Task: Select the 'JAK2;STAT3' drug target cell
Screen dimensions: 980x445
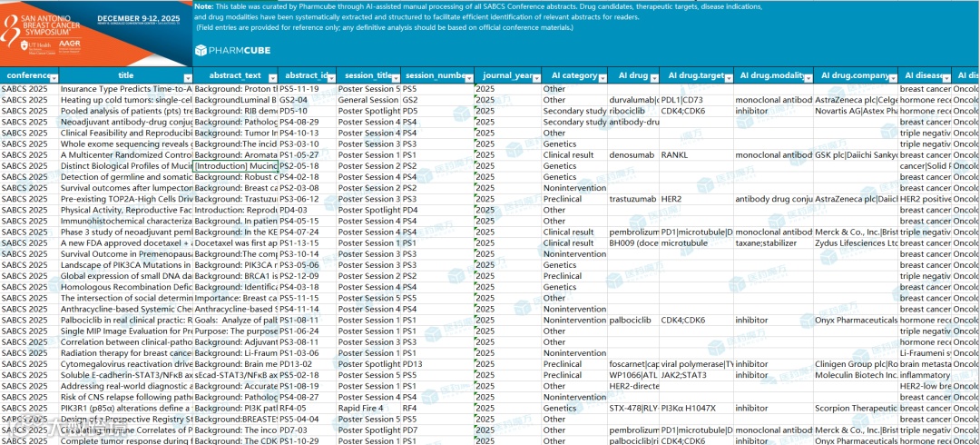Action: pos(696,375)
